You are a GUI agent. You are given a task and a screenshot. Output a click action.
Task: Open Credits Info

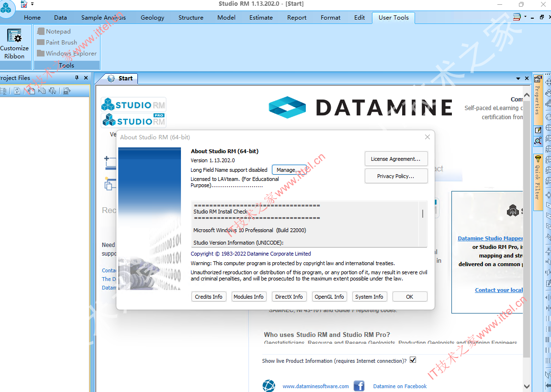[x=209, y=297]
